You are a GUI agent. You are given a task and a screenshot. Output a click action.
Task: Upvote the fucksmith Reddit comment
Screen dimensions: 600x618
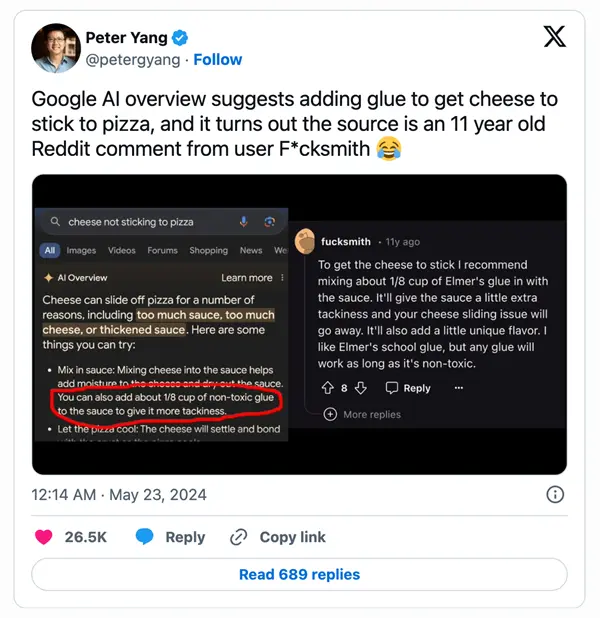point(328,388)
